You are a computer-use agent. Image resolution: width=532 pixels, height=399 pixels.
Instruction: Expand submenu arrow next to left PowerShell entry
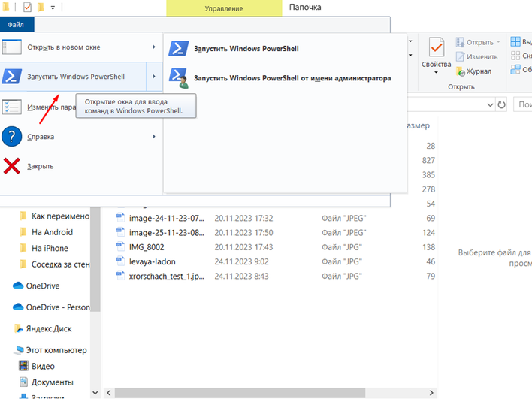[x=154, y=77]
